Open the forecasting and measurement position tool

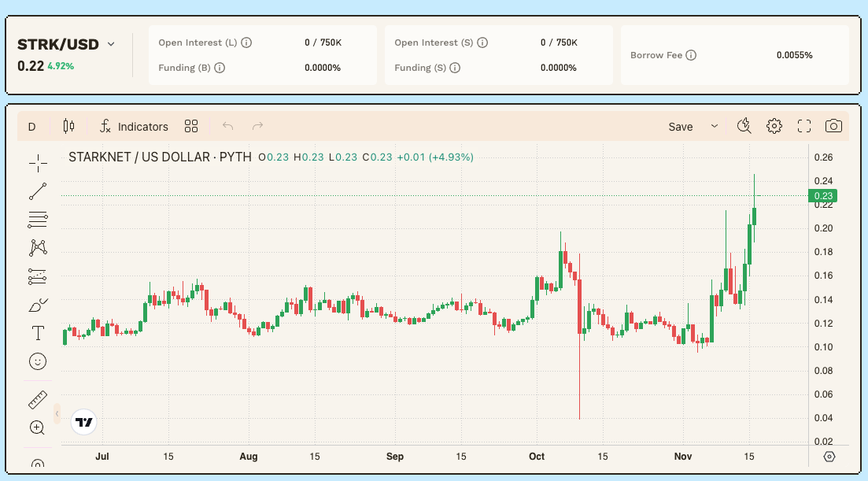tap(38, 276)
